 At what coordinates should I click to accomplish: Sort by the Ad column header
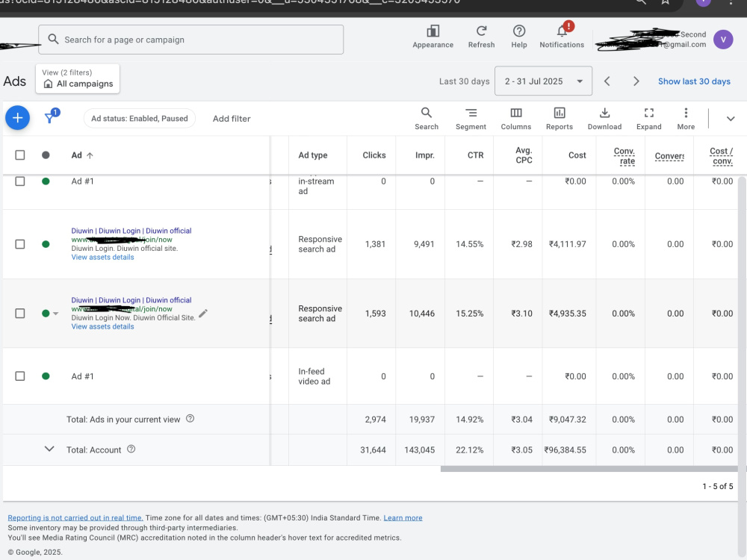(77, 155)
